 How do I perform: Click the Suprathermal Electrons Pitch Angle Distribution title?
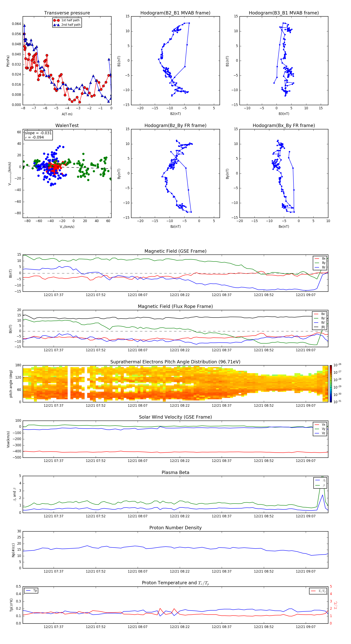[175, 362]
